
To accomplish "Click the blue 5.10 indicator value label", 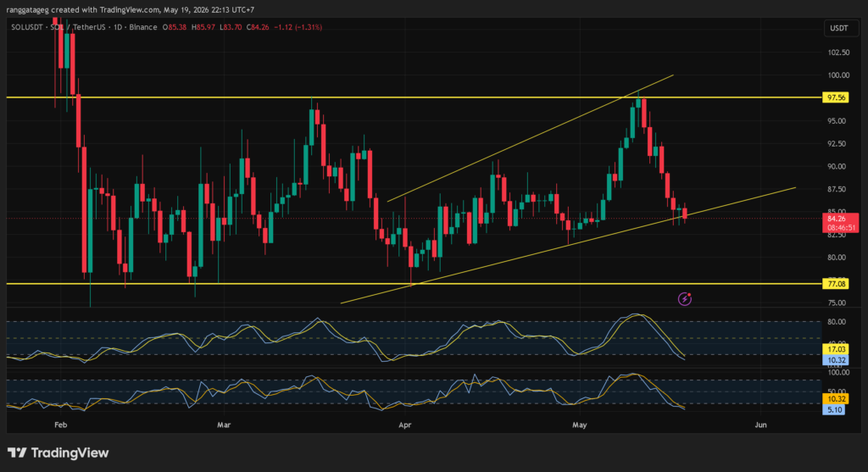I will pos(834,410).
